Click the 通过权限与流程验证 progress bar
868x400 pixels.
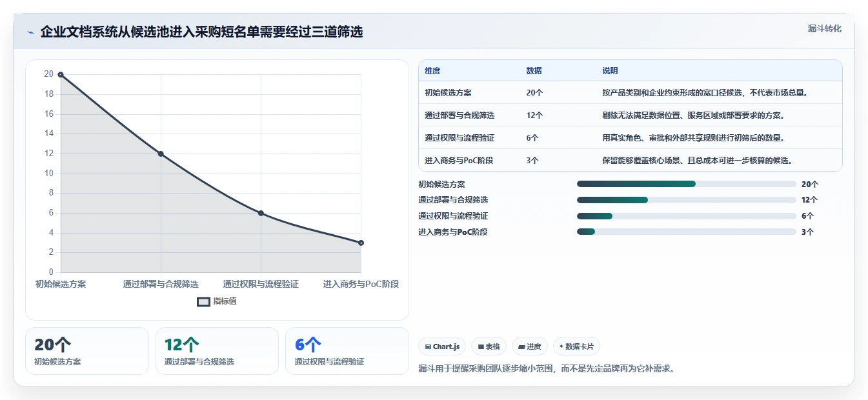pos(687,216)
